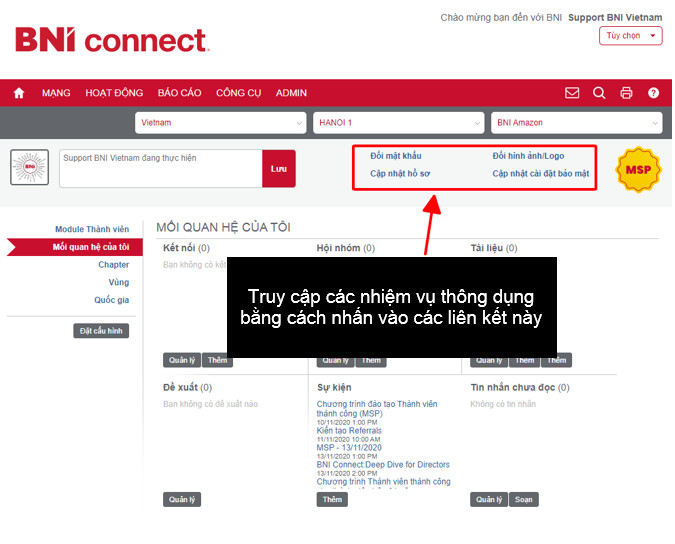This screenshot has width=675, height=544.
Task: Click the search magnifier icon
Action: coord(599,93)
